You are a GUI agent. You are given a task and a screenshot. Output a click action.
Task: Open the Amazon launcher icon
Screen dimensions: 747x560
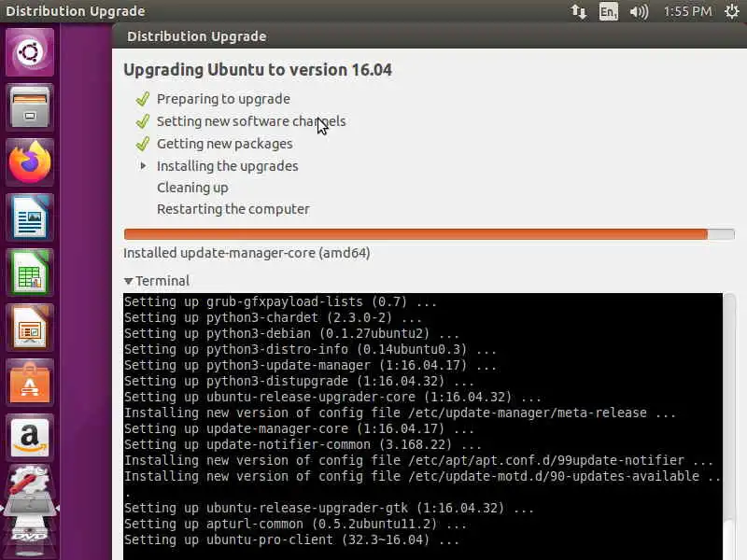(30, 438)
